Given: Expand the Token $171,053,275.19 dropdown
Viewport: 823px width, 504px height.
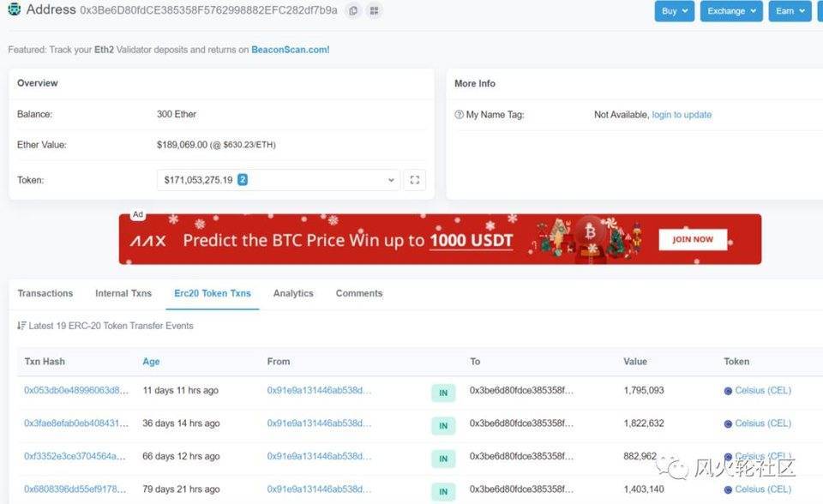Looking at the screenshot, I should (278, 180).
